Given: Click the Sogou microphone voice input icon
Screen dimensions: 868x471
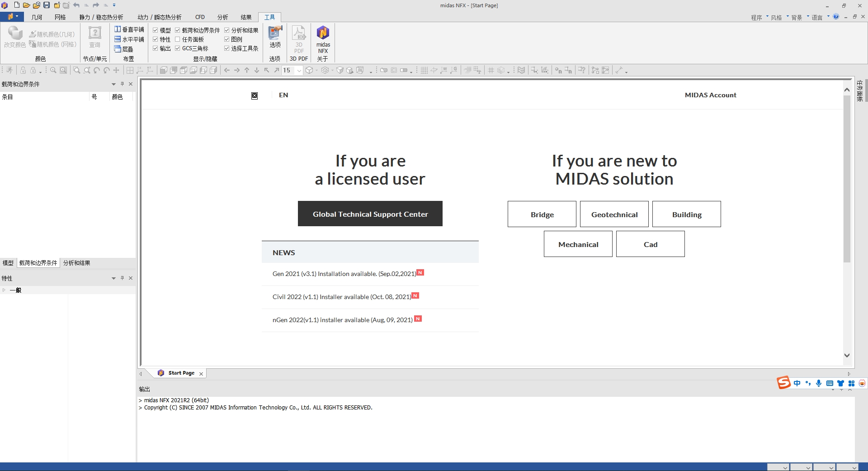Looking at the screenshot, I should 819,383.
